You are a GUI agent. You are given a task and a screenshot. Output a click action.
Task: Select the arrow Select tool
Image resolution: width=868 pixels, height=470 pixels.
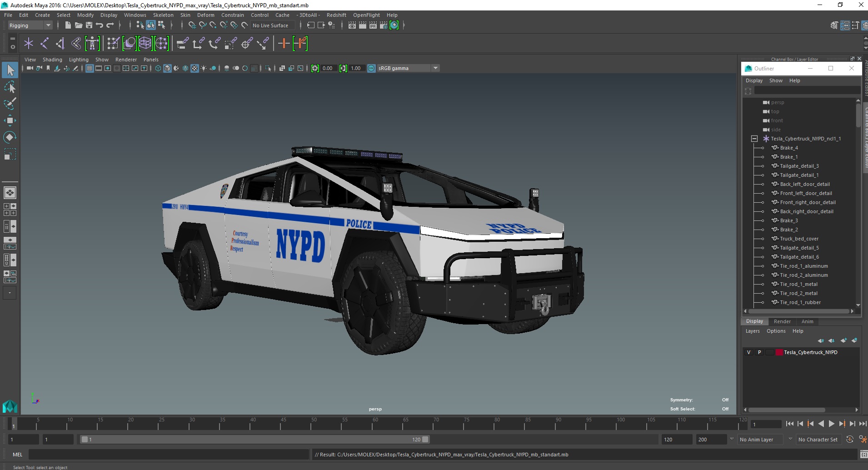coord(10,70)
